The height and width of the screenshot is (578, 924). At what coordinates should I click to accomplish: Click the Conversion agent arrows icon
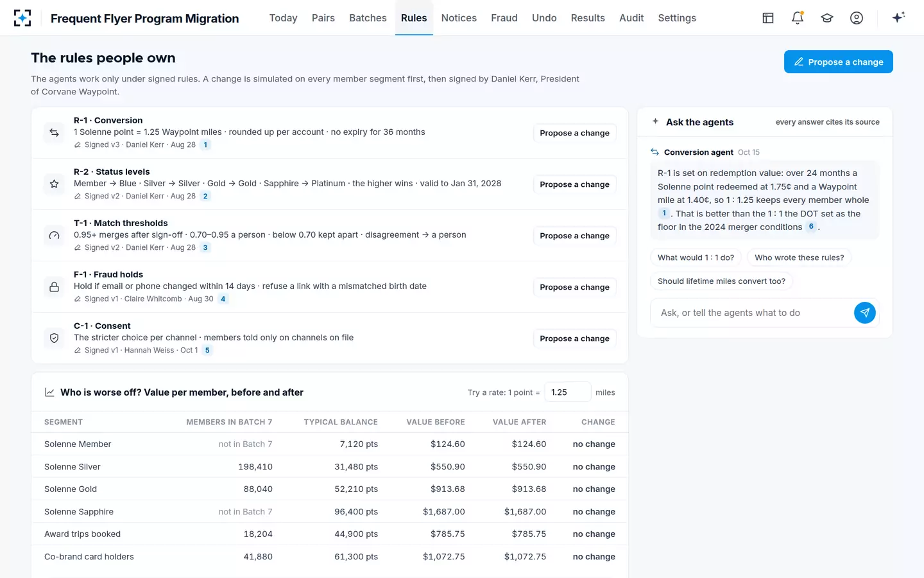(655, 152)
